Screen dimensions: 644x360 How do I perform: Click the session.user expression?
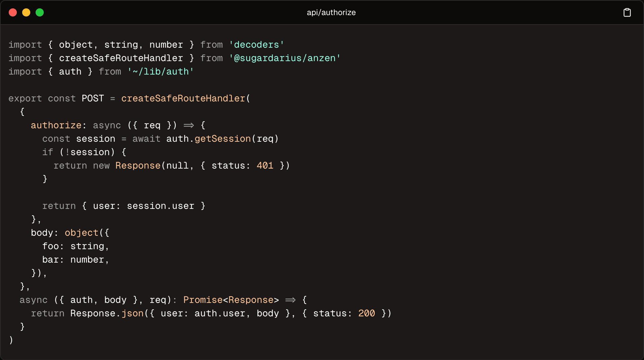coord(160,206)
